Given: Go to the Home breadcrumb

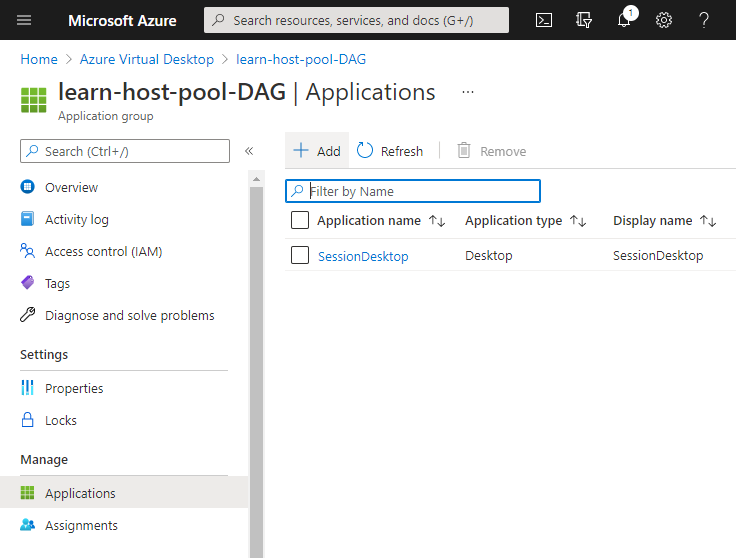Looking at the screenshot, I should coord(39,59).
